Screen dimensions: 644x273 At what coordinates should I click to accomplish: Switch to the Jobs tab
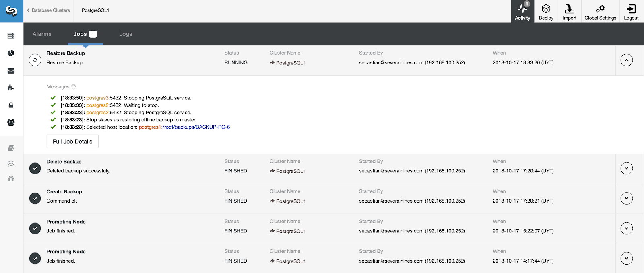click(x=85, y=34)
